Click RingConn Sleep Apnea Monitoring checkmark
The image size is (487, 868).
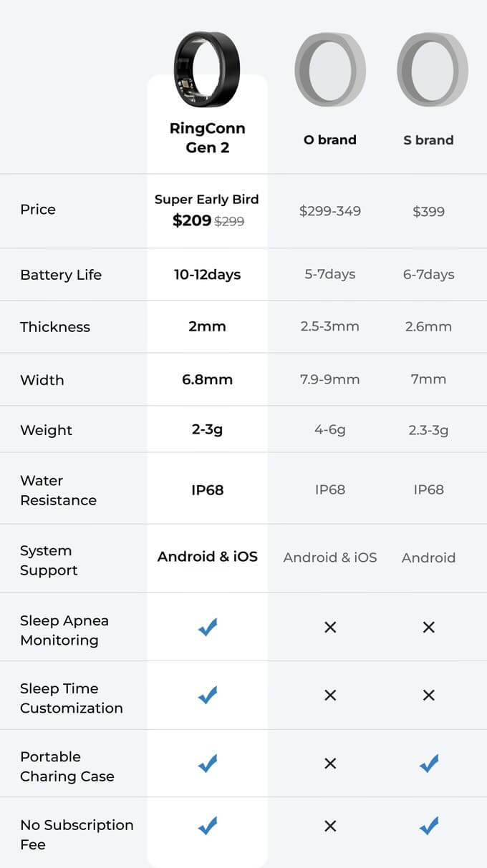click(208, 628)
